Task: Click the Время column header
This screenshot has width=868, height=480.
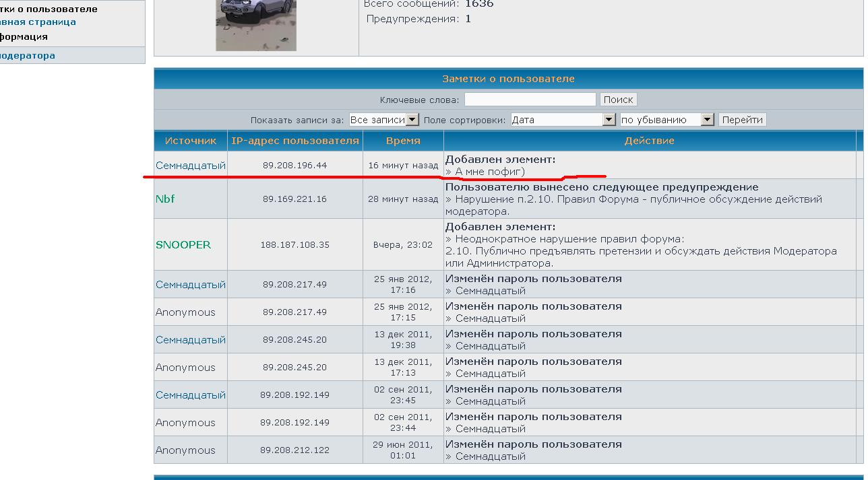Action: tap(403, 141)
